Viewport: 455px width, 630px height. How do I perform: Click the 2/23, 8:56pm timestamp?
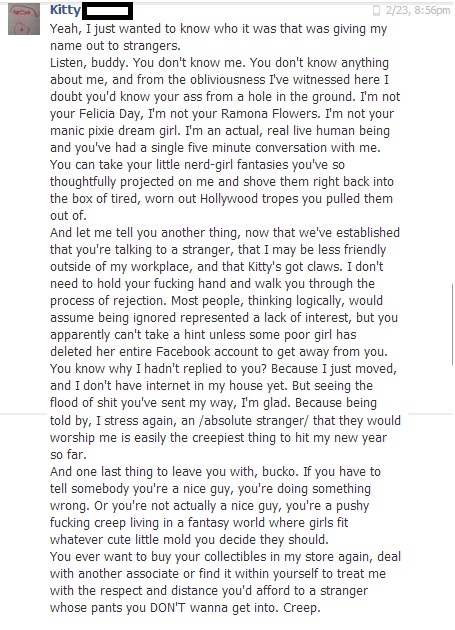tap(418, 10)
